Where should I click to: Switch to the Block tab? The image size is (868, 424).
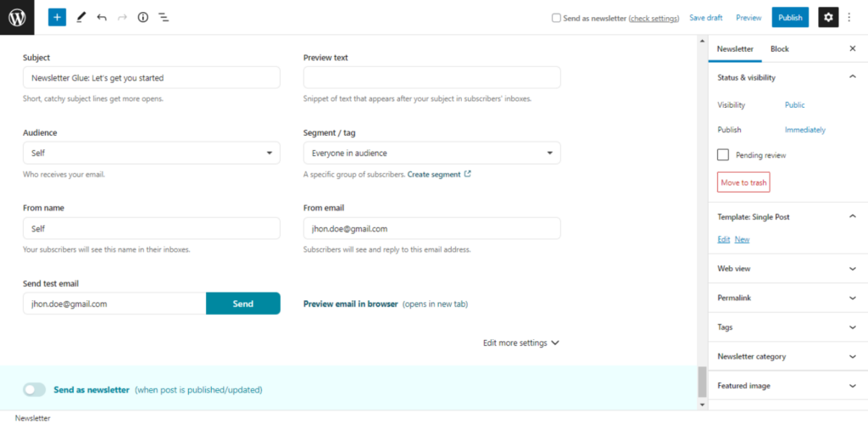780,48
